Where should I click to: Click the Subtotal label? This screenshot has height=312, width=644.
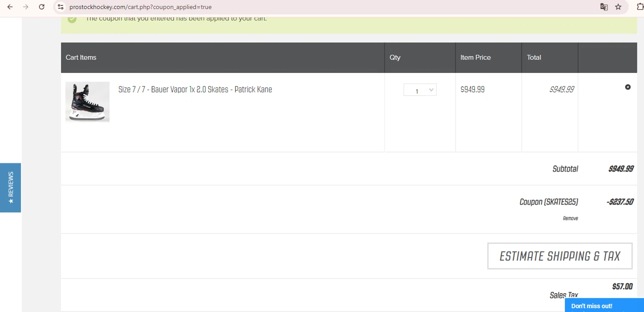(x=565, y=169)
